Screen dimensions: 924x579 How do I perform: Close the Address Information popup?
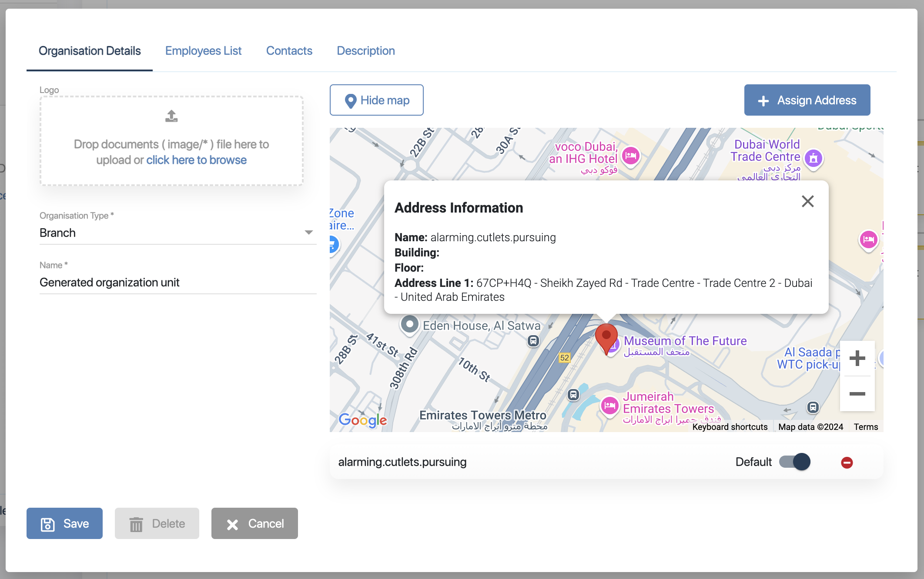point(807,201)
